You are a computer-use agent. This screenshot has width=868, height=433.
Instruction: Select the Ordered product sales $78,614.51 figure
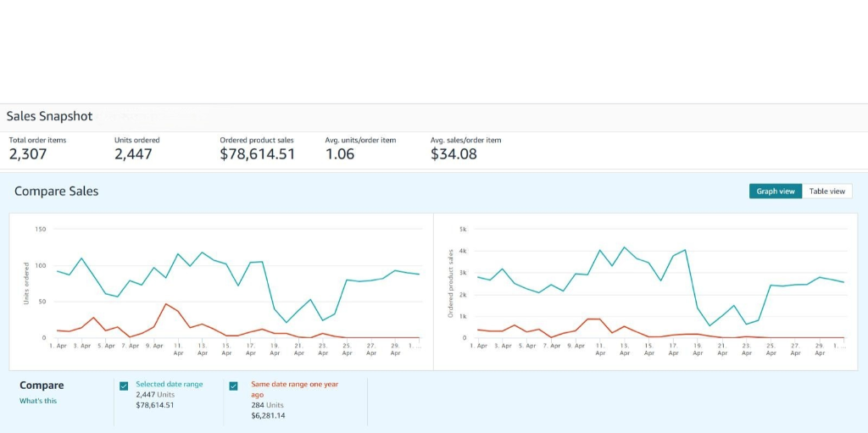coord(257,154)
